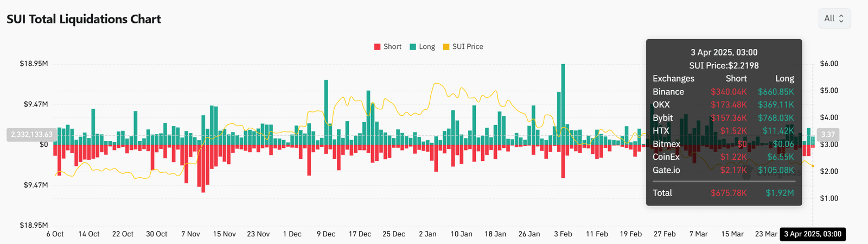Toggle the Short series in legend
Viewport: 868px width, 244px height.
pos(392,47)
